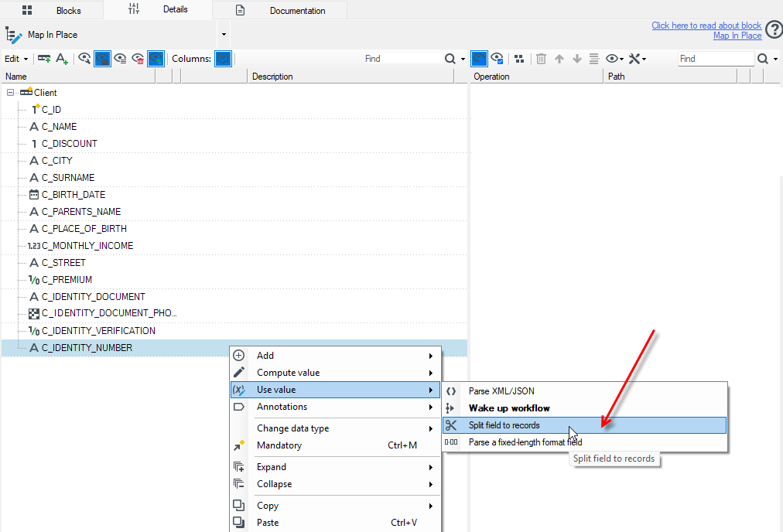The height and width of the screenshot is (532, 783).
Task: Click the magnifier icon above the Description column
Action: tap(450, 59)
